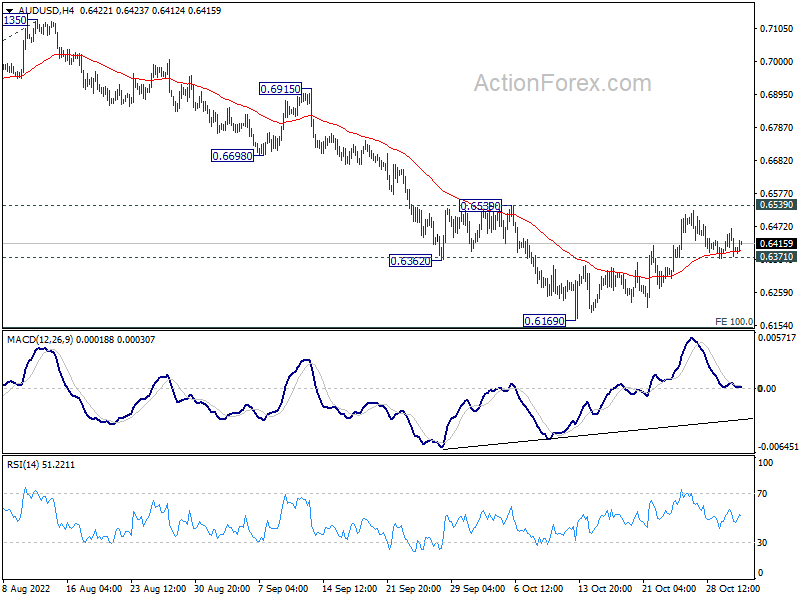Click the 0.66980 price label box
The width and height of the screenshot is (800, 600).
(x=233, y=156)
